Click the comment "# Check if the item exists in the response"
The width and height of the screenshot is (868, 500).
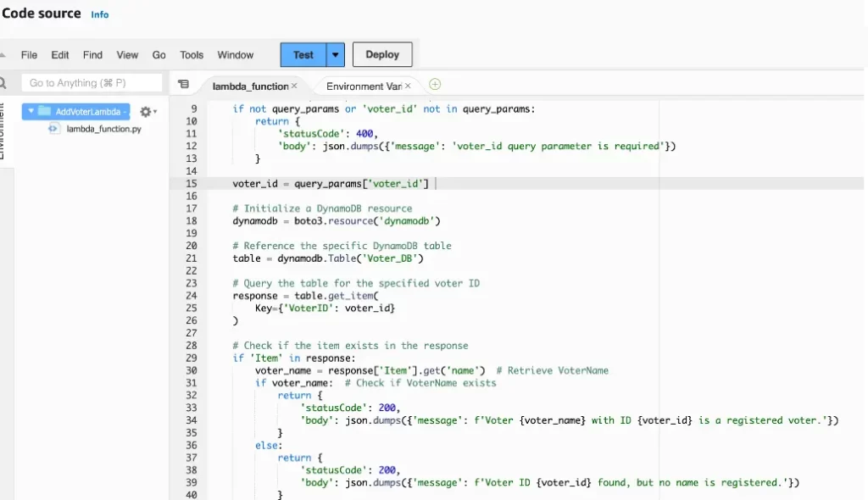[x=350, y=346]
